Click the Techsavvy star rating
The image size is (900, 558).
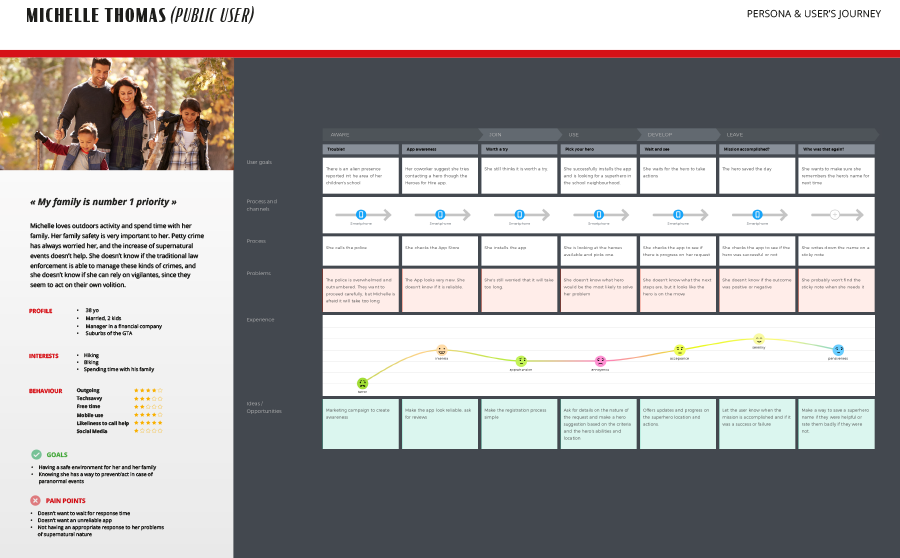click(x=148, y=398)
